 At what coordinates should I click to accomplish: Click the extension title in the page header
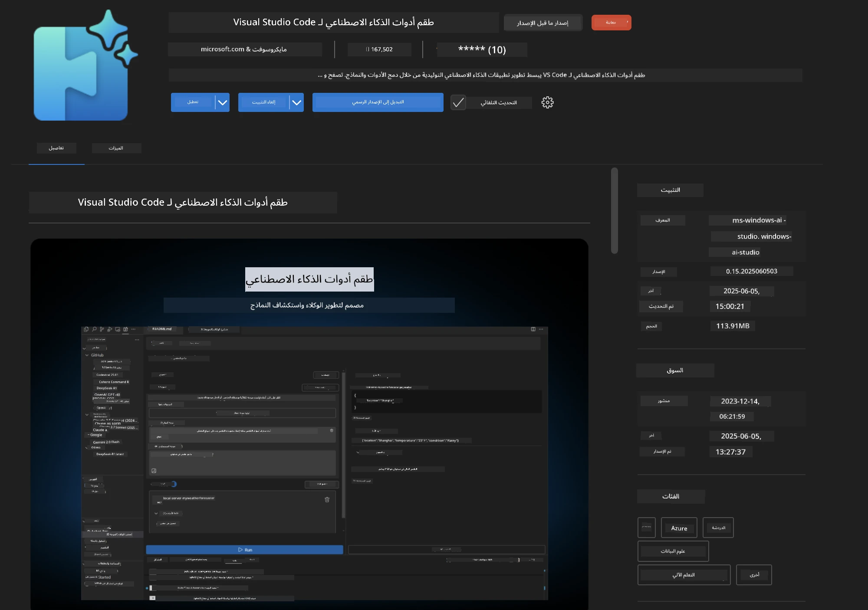pos(334,23)
